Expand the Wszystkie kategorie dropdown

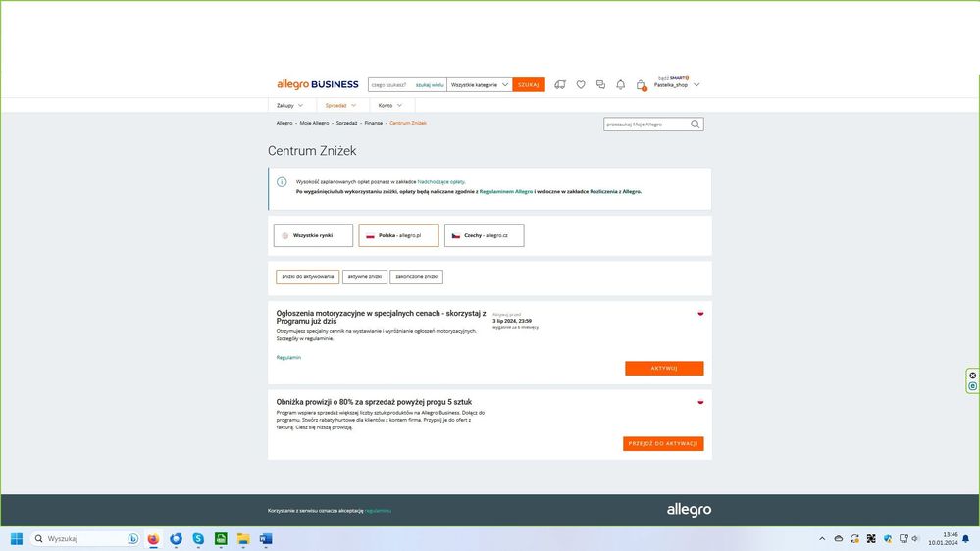coord(480,85)
